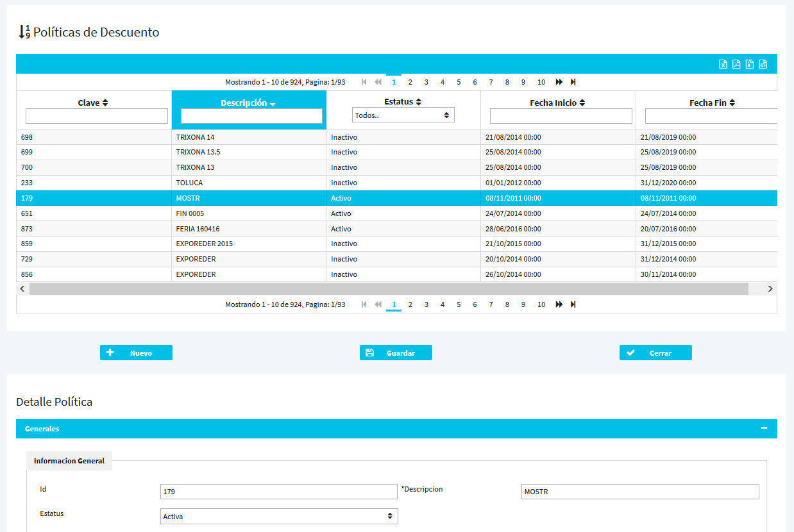Toggle sort on Descripción column header
The width and height of the screenshot is (794, 532).
point(248,103)
